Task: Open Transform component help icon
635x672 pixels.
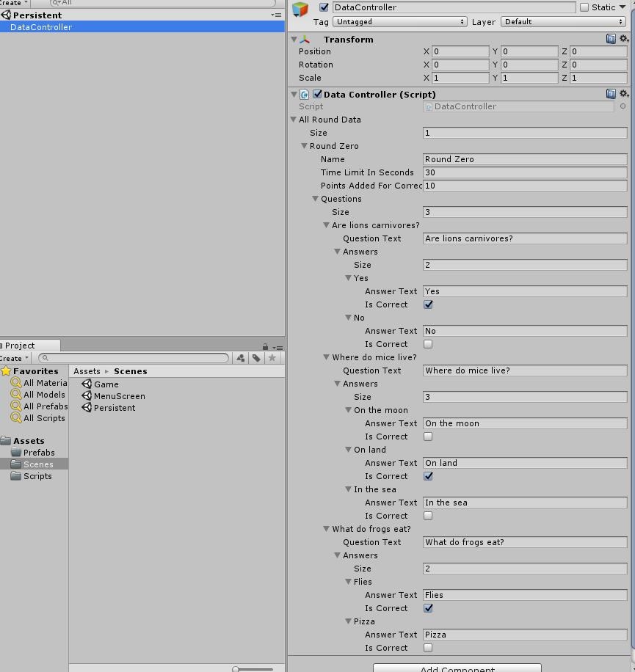Action: point(611,39)
